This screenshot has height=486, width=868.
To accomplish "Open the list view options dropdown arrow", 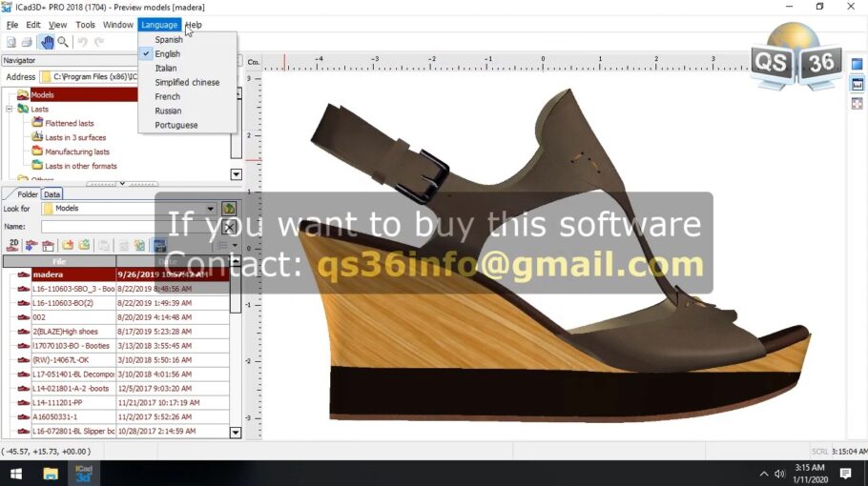I will [236, 245].
